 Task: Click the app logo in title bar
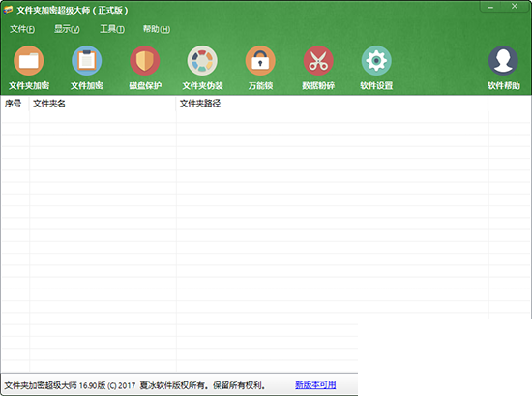click(8, 10)
